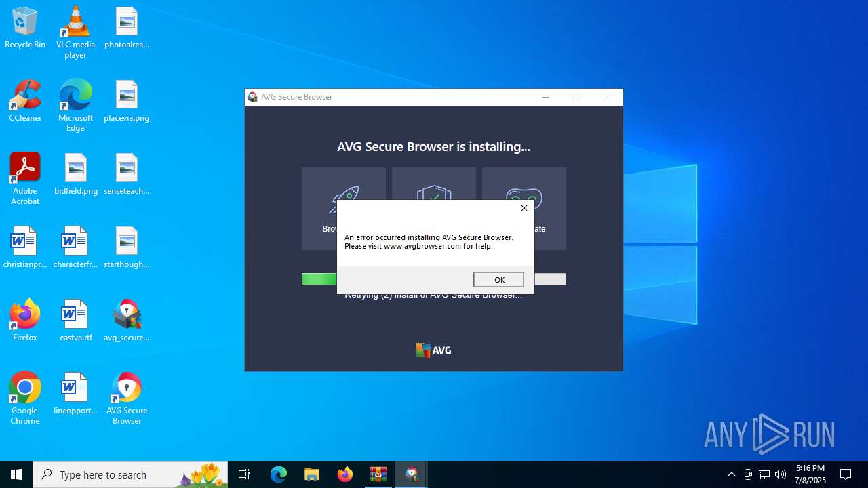
Task: Select lineopport... Word document
Action: point(76,394)
